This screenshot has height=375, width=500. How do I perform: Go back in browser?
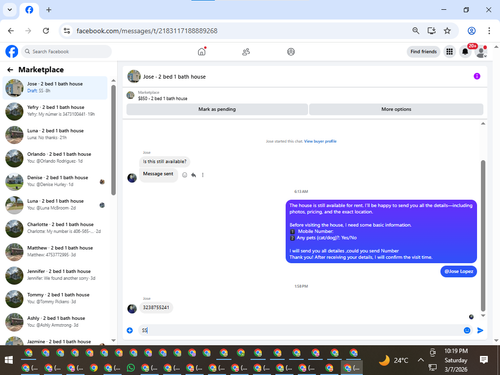(x=11, y=31)
